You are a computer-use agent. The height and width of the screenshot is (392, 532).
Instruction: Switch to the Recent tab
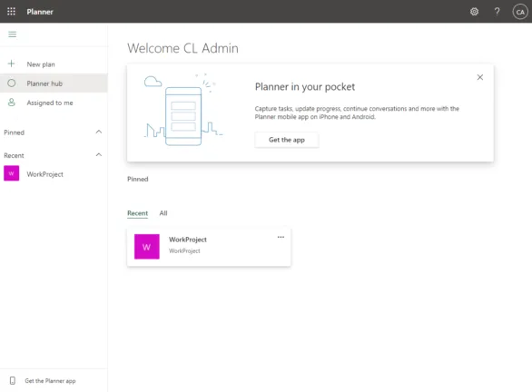137,213
